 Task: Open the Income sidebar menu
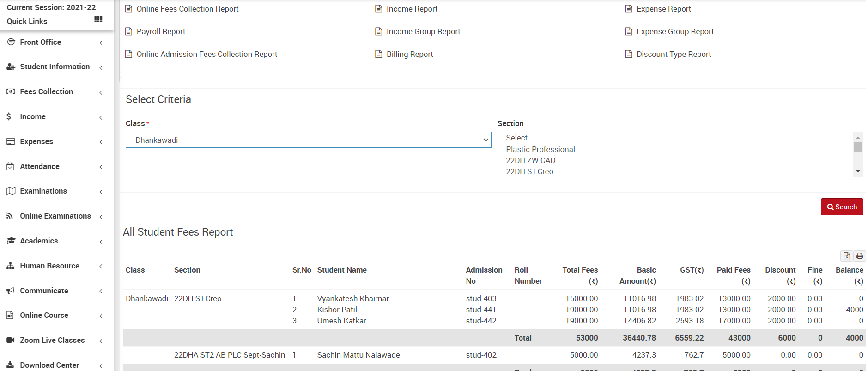coord(33,116)
